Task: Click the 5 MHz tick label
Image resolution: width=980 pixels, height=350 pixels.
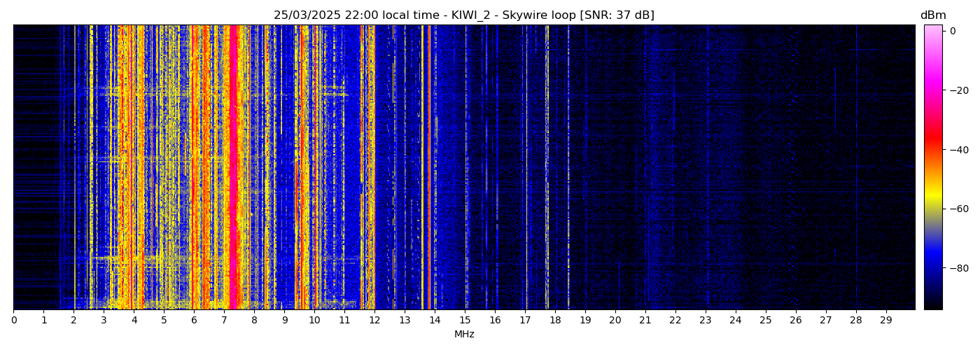Action: click(x=164, y=321)
